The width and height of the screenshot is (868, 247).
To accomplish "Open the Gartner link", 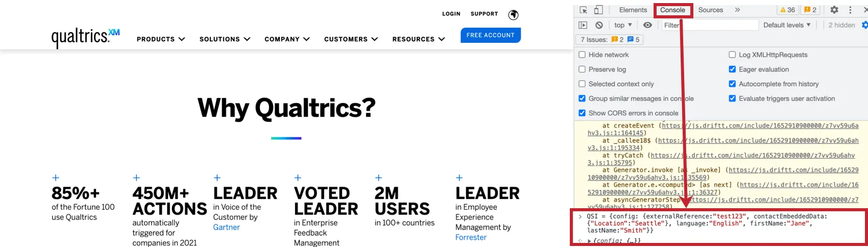I will point(226,228).
